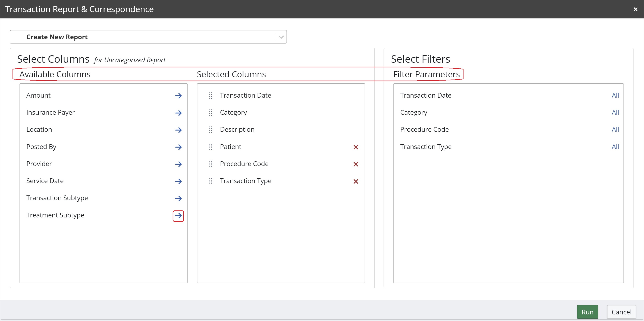Open the Create New Report dropdown
The width and height of the screenshot is (644, 321).
pyautogui.click(x=281, y=37)
